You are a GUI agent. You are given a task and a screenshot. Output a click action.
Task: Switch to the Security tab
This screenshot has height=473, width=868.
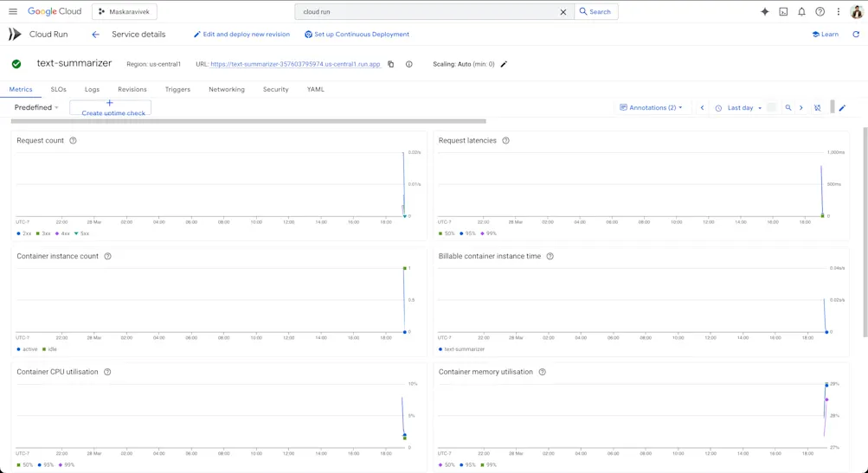(x=276, y=89)
